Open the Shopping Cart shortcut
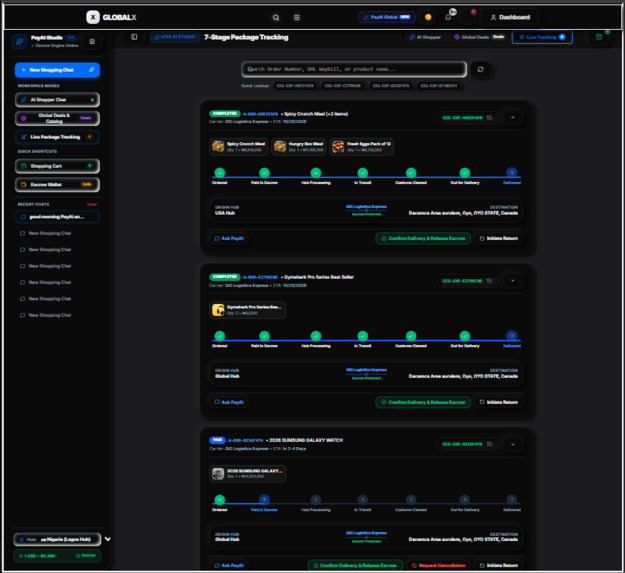The height and width of the screenshot is (573, 625). [x=57, y=166]
